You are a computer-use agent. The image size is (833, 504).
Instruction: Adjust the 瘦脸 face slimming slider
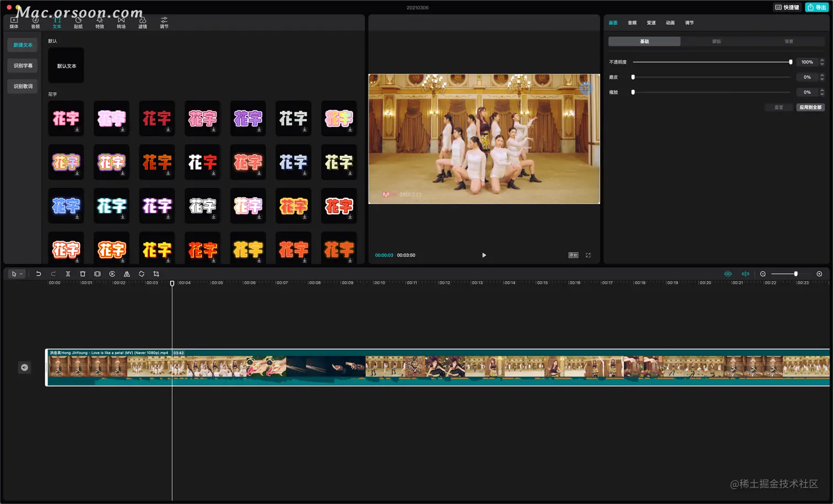[712, 92]
